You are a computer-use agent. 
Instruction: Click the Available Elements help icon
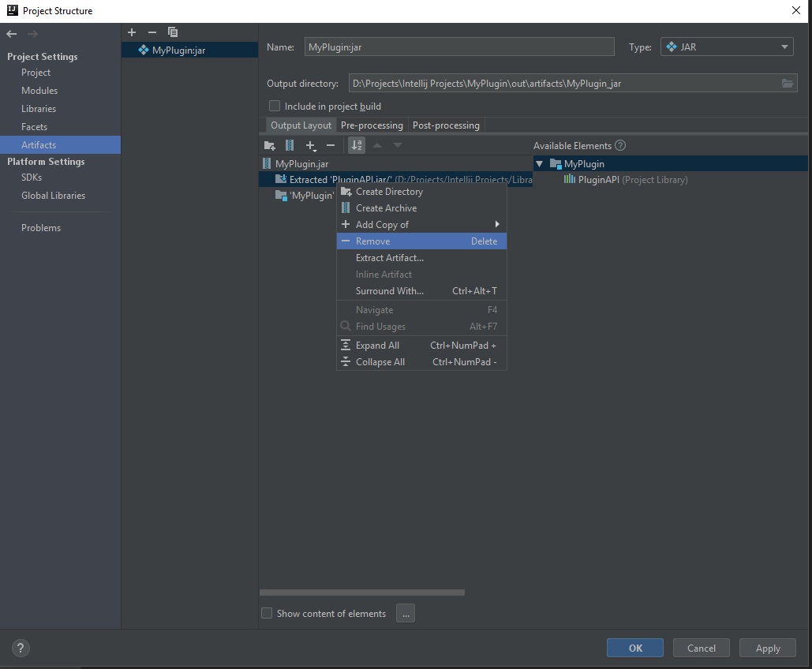click(620, 146)
